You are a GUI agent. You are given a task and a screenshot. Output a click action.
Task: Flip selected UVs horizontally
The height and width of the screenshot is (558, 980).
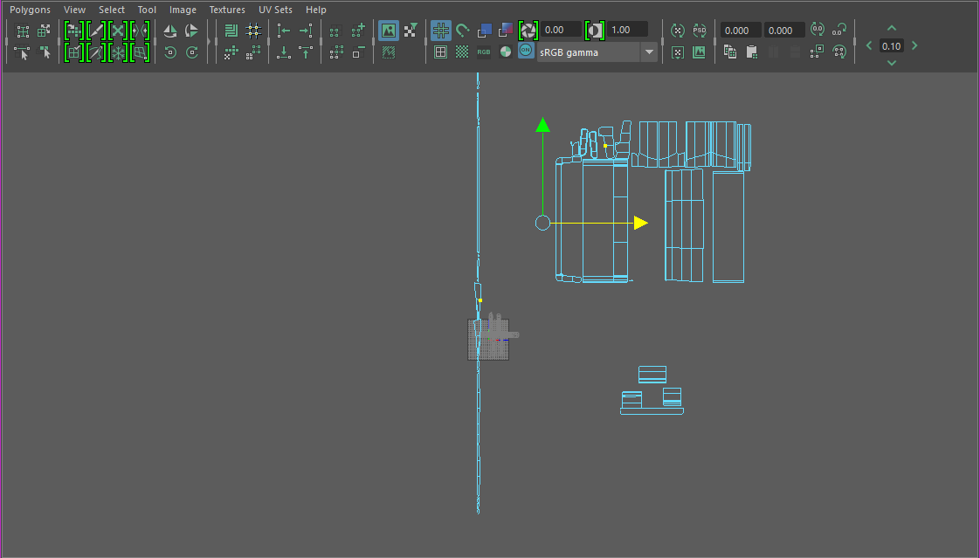pyautogui.click(x=170, y=31)
